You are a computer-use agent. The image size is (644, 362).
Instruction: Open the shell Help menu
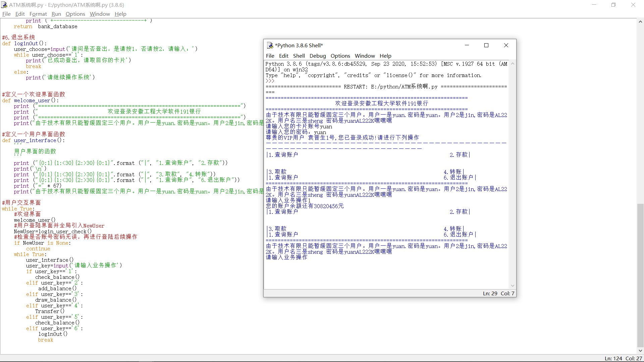[385, 56]
